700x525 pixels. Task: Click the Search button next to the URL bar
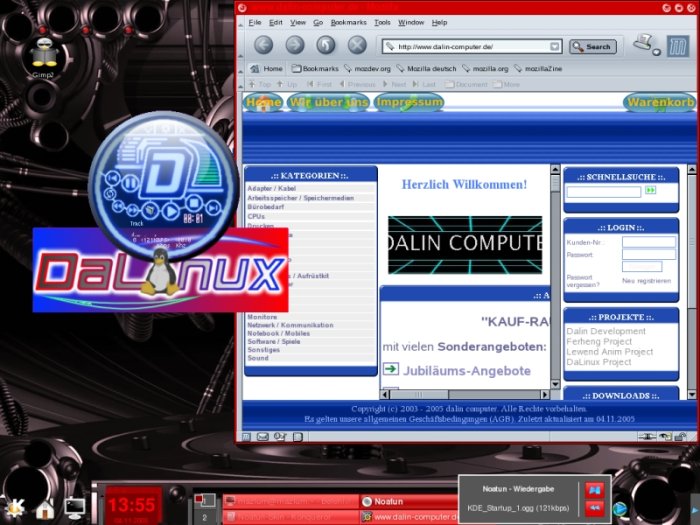click(592, 46)
